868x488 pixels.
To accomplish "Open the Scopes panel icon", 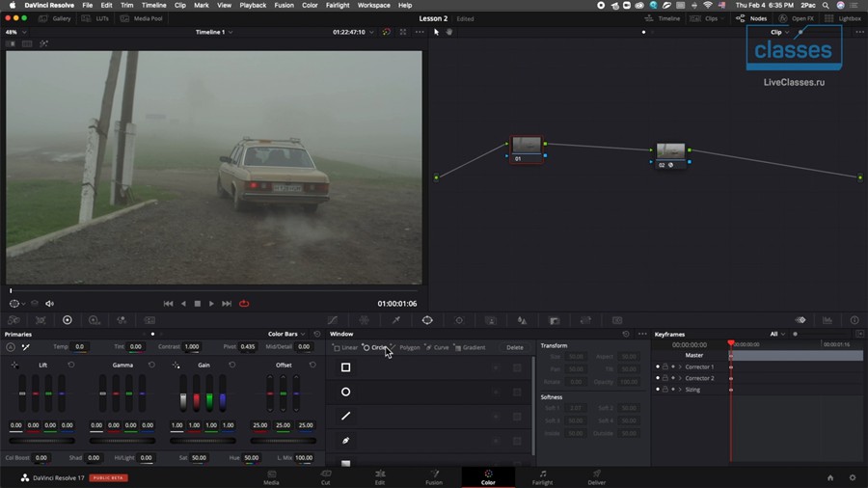I will [827, 320].
